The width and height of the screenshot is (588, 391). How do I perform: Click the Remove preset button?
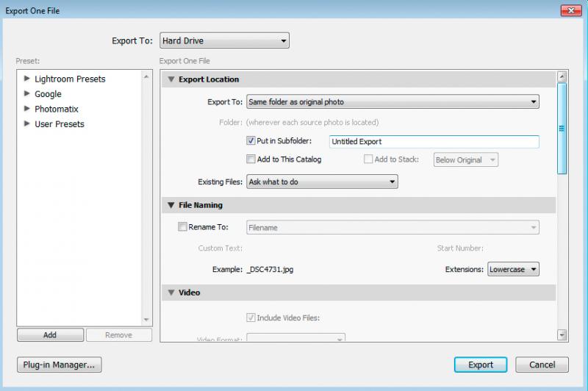pos(119,334)
